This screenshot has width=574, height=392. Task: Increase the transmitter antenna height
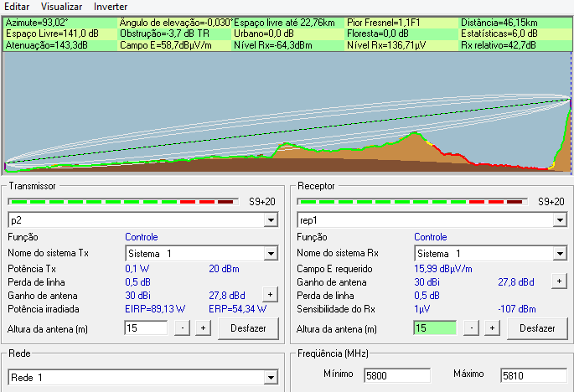click(203, 328)
